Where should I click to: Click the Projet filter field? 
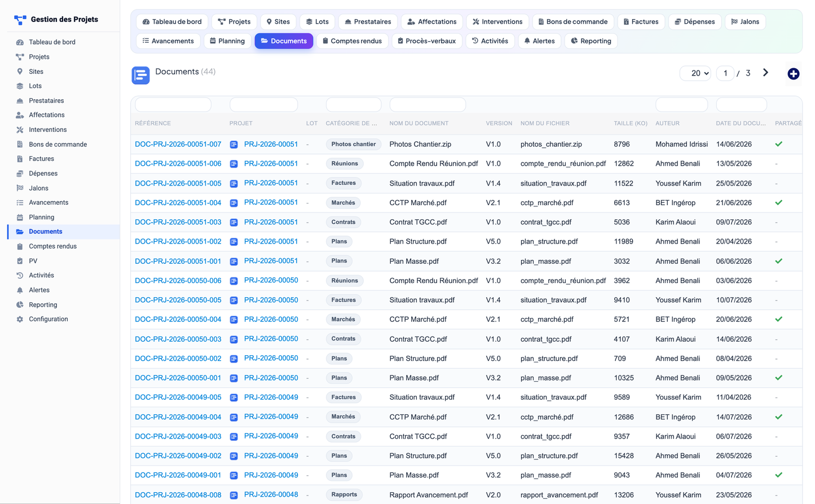263,105
